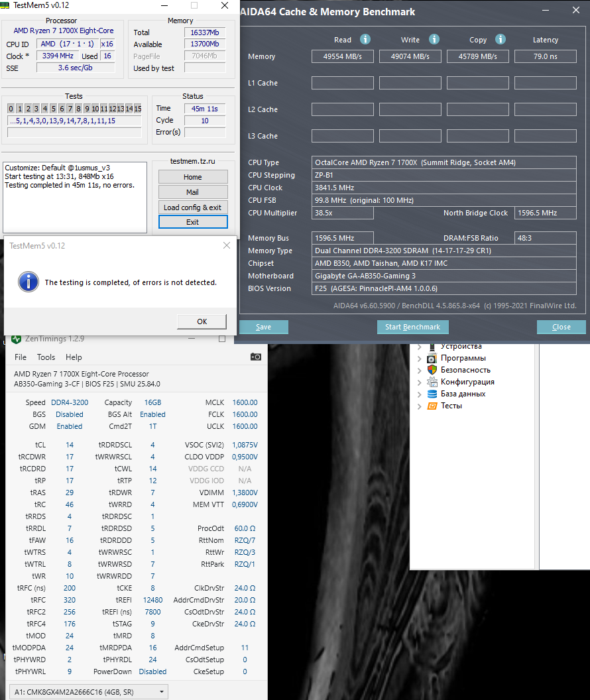Click Load config & exit button
Image resolution: width=590 pixels, height=700 pixels.
(193, 207)
